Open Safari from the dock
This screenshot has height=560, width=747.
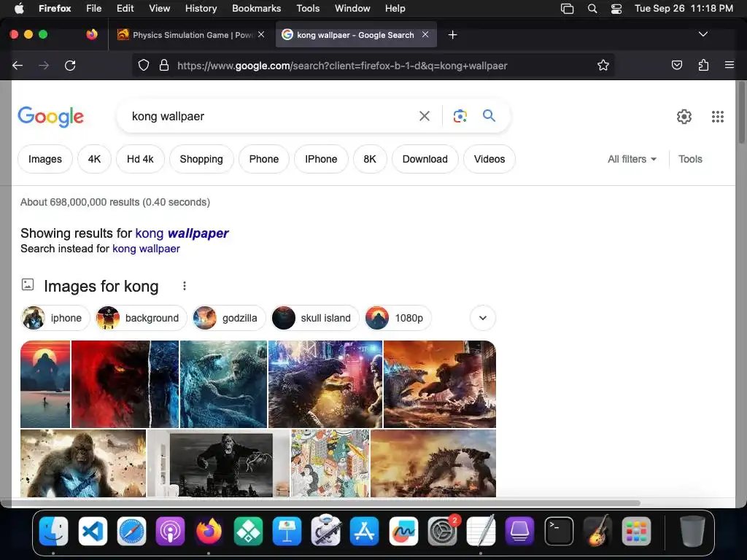click(131, 531)
